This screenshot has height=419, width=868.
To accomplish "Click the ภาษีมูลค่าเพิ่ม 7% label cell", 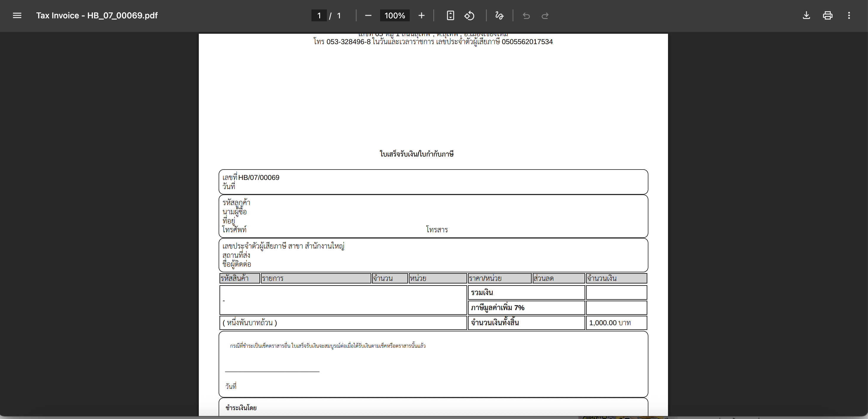I will [497, 308].
